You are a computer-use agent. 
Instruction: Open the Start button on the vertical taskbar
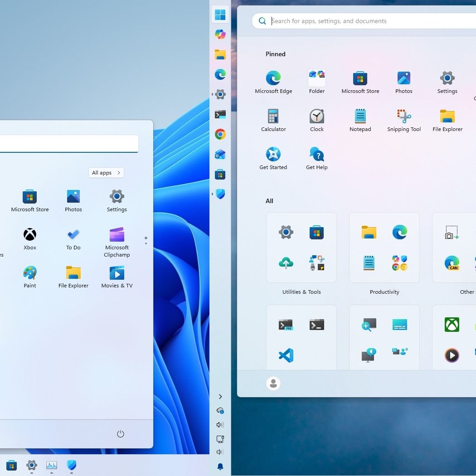click(220, 14)
